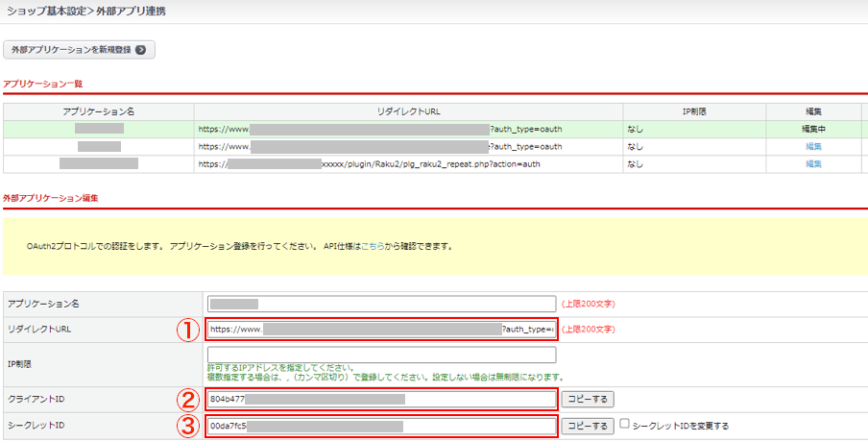Click the plg_raku2_repeat.php redirect URL cell

pos(408,164)
